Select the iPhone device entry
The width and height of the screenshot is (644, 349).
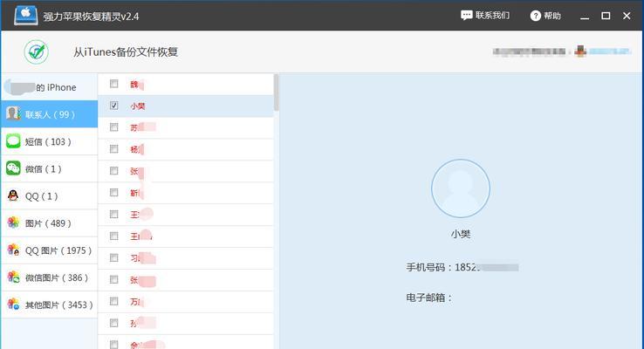coord(49,87)
